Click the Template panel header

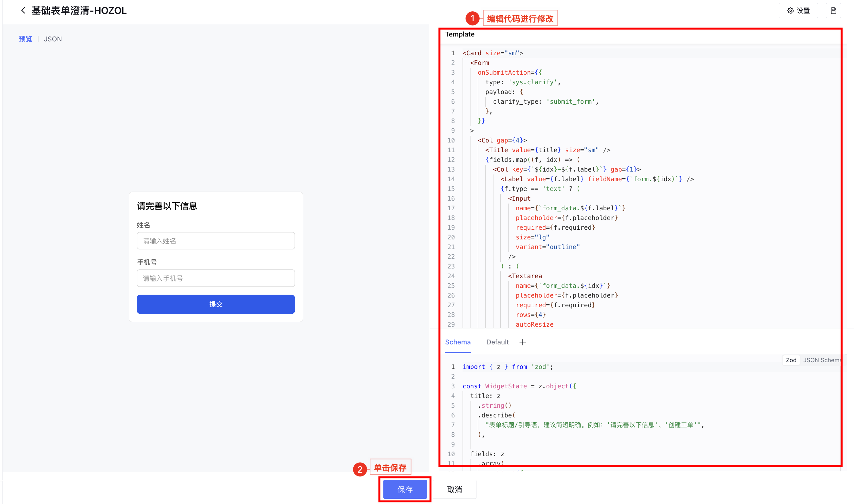click(x=460, y=34)
